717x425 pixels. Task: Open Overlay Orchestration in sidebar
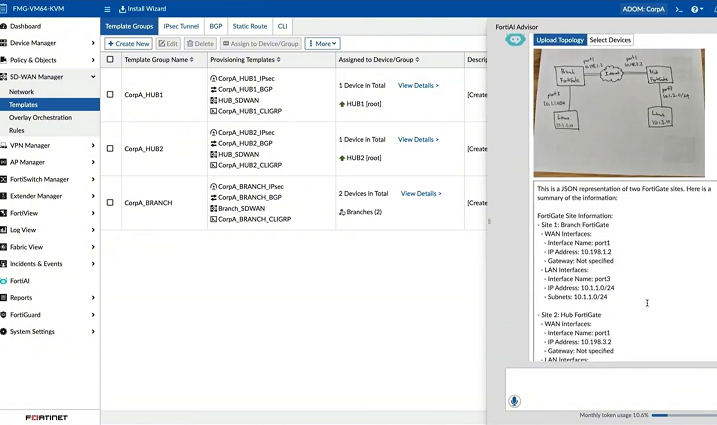(x=40, y=118)
